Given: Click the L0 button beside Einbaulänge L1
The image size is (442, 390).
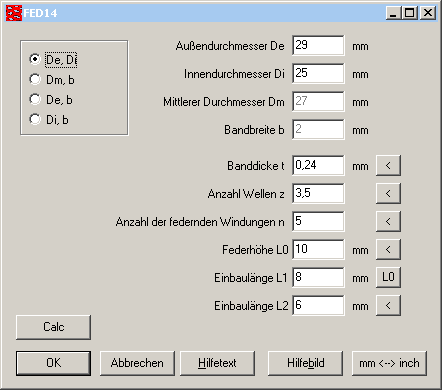Looking at the screenshot, I should point(388,277).
